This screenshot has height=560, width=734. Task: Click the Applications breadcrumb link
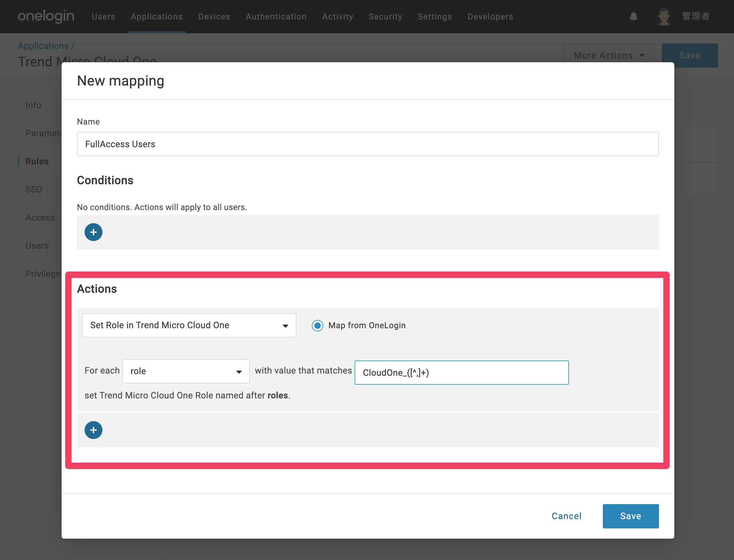(x=43, y=46)
